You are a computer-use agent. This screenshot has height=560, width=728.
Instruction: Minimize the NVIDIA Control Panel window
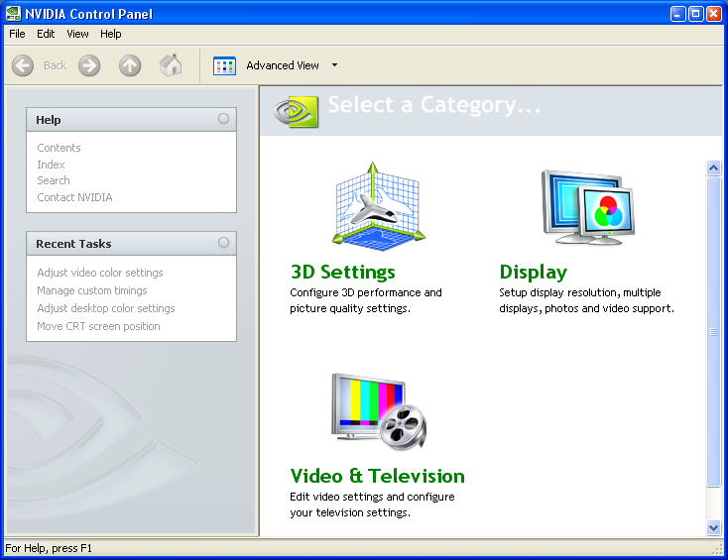pyautogui.click(x=677, y=14)
